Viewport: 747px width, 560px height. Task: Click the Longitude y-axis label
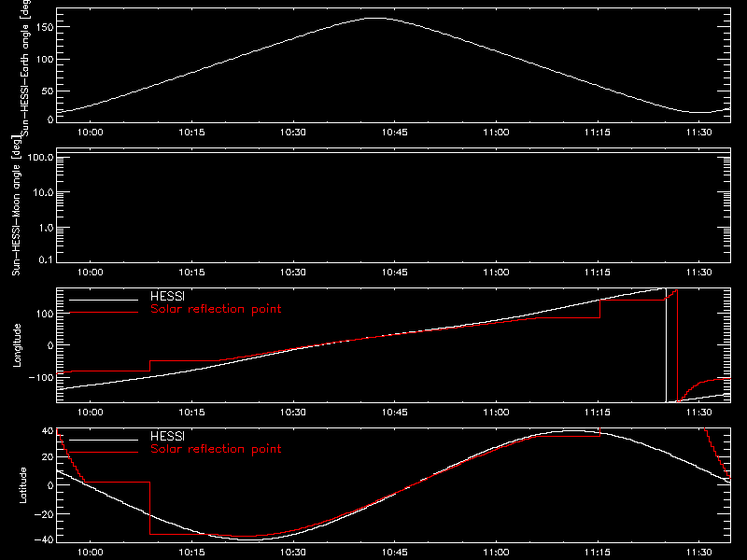pos(17,345)
